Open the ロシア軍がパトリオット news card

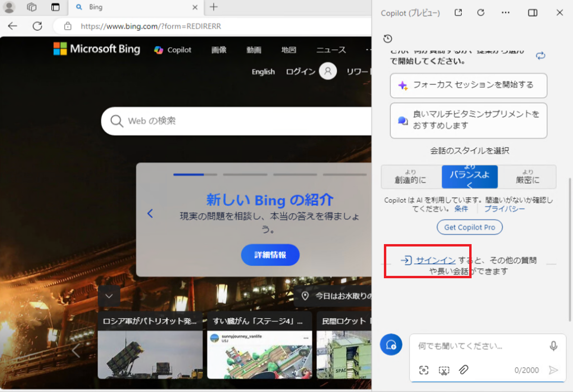[150, 345]
